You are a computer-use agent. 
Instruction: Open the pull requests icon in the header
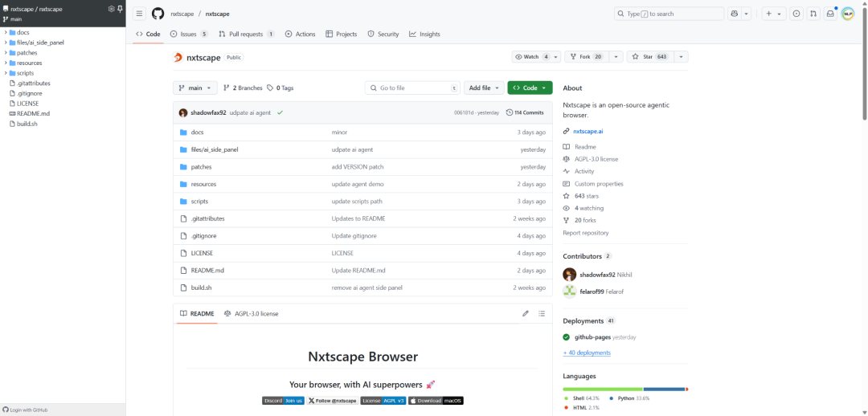tap(813, 14)
